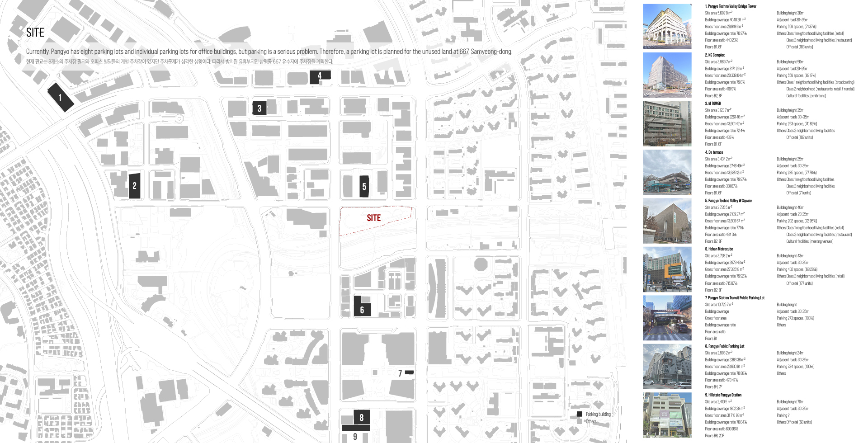
Task: Click '8. Pangyo Public Parking Lot' title
Action: [x=724, y=346]
